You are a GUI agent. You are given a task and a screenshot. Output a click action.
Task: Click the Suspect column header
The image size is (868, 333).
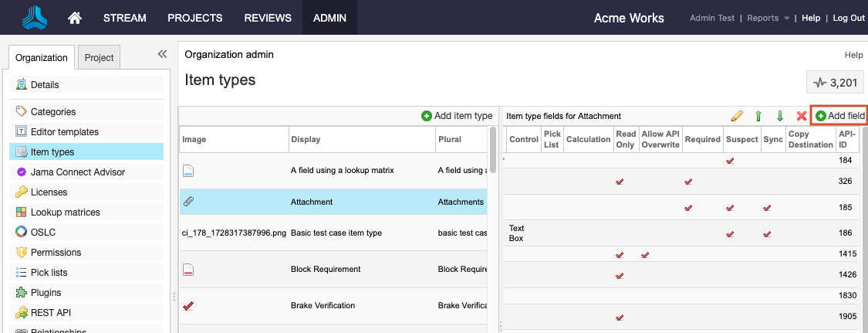[x=742, y=140]
